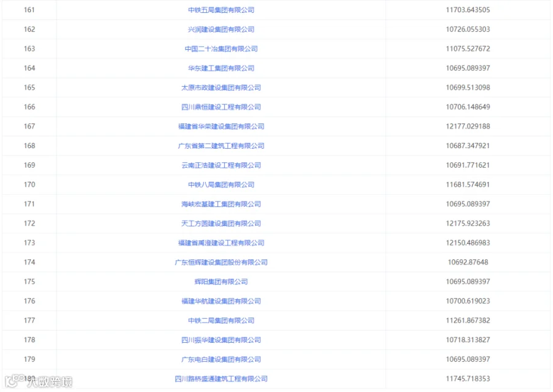Open the 兴润建设集团有限公司 link

(x=221, y=29)
